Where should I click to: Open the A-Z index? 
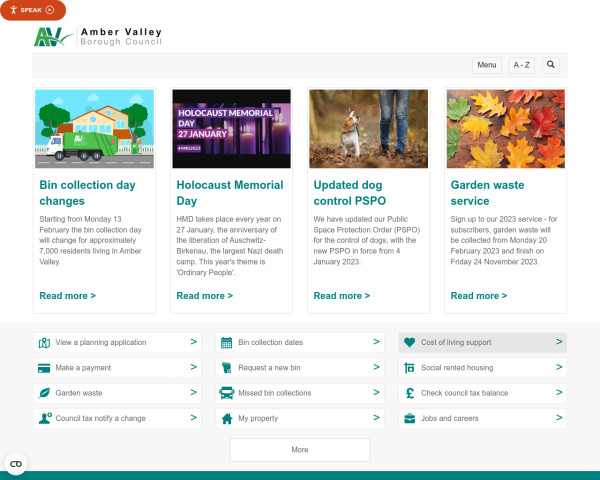click(x=521, y=65)
